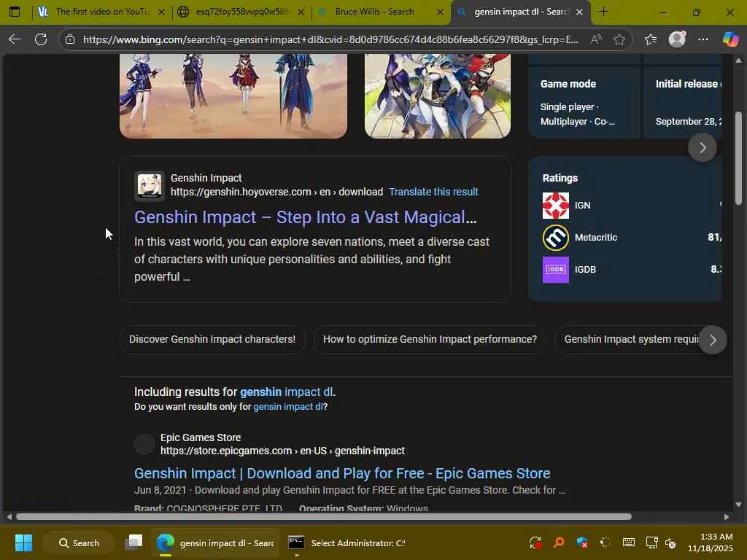
Task: Open the muted volume tray icon
Action: point(670,542)
